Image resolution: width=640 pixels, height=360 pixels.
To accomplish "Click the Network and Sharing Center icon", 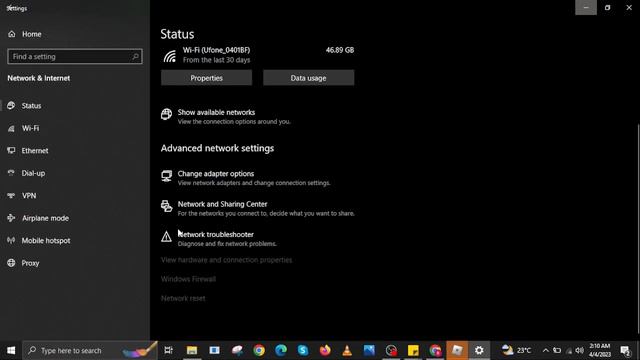I will point(166,206).
